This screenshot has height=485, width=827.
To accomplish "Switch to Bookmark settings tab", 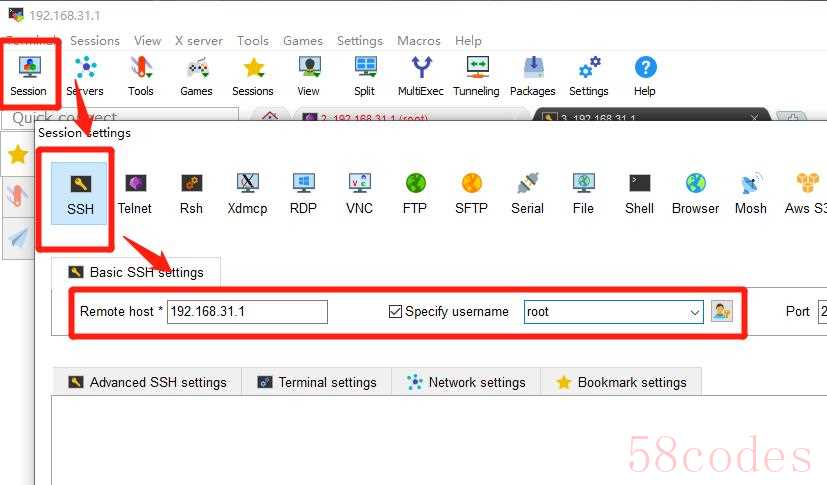I will (621, 382).
